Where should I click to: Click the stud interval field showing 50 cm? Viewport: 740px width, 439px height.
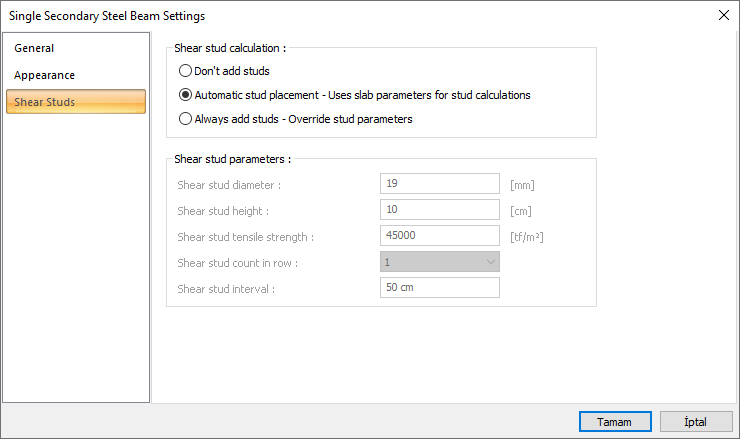(x=439, y=288)
